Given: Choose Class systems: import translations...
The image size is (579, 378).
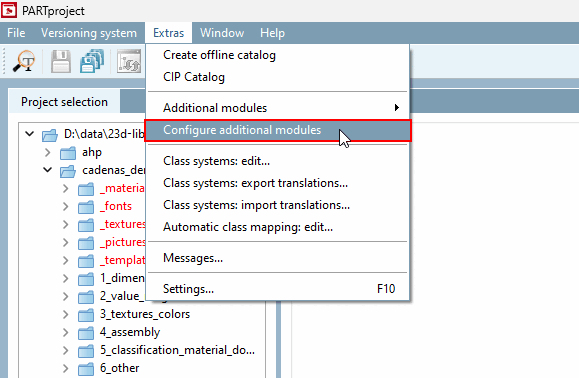Looking at the screenshot, I should pos(278,205).
